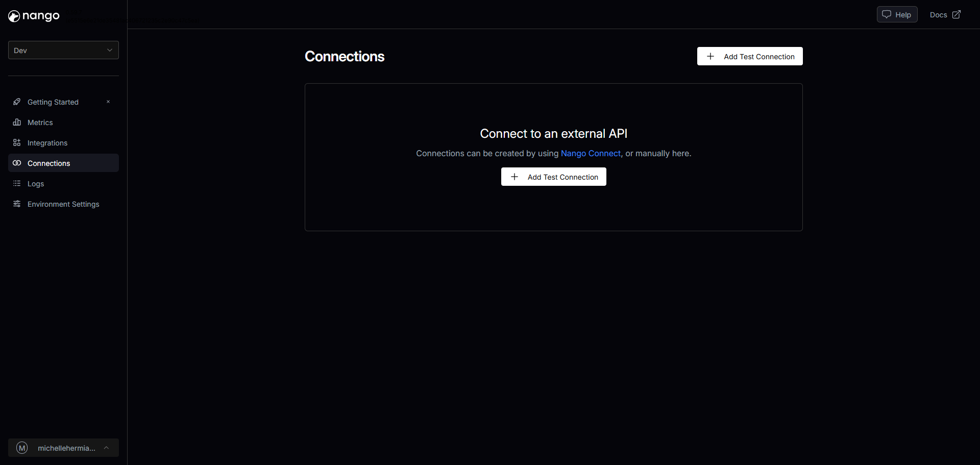Navigate to Environment Settings
The height and width of the screenshot is (465, 980).
click(63, 204)
